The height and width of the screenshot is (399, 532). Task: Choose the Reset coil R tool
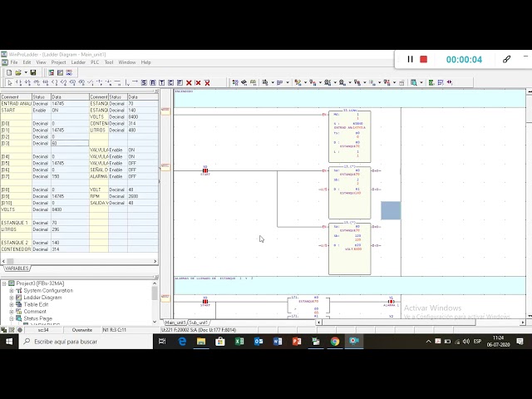(153, 82)
